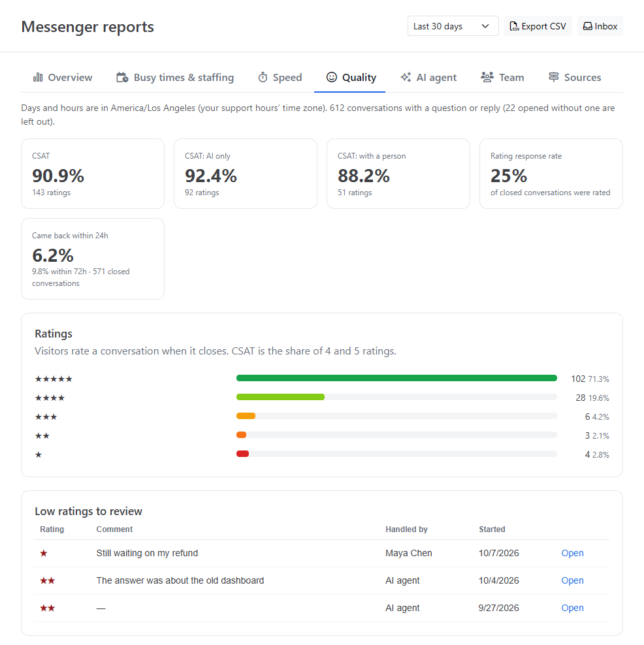Open the Maya Chen refund conversation
Viewport: 644px width, 645px height.
[x=572, y=553]
